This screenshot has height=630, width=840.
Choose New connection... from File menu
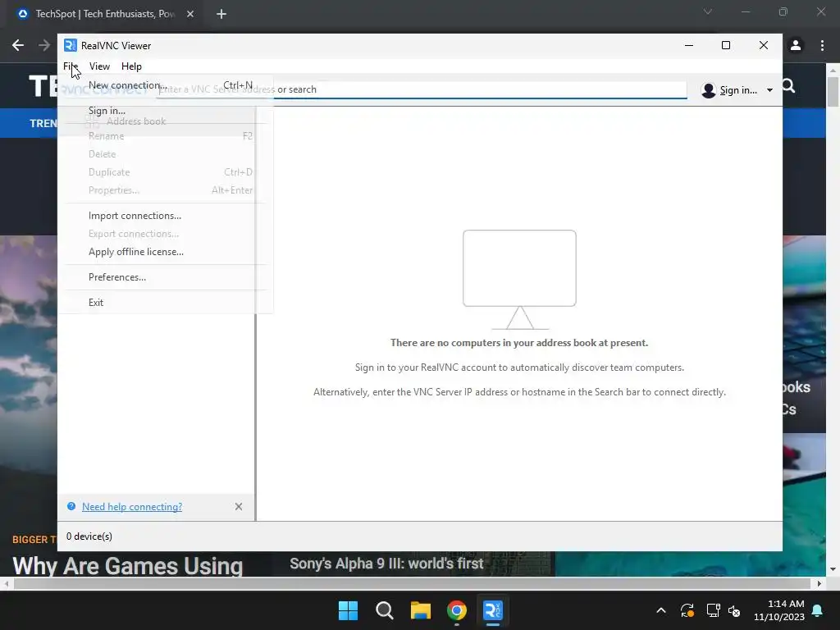point(166,85)
